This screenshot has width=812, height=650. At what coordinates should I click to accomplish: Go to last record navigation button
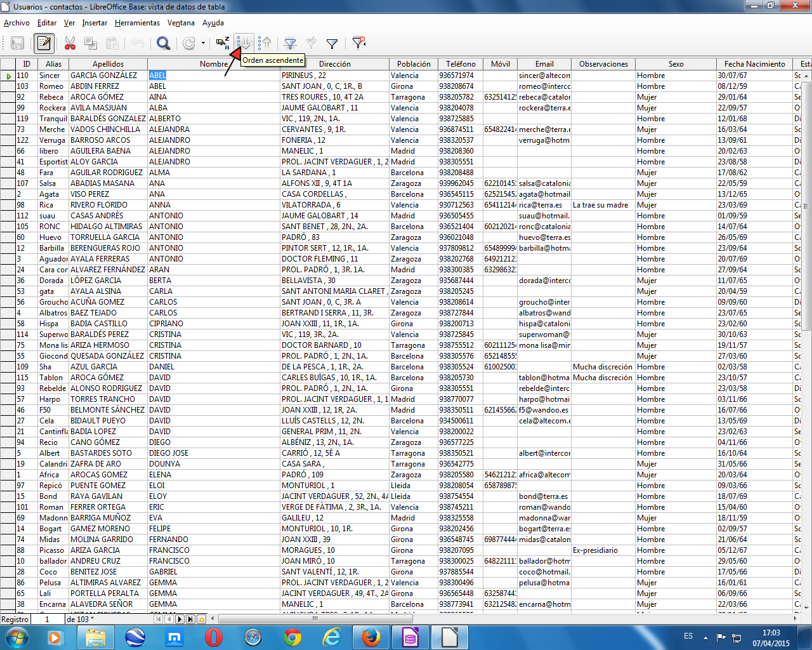point(191,619)
